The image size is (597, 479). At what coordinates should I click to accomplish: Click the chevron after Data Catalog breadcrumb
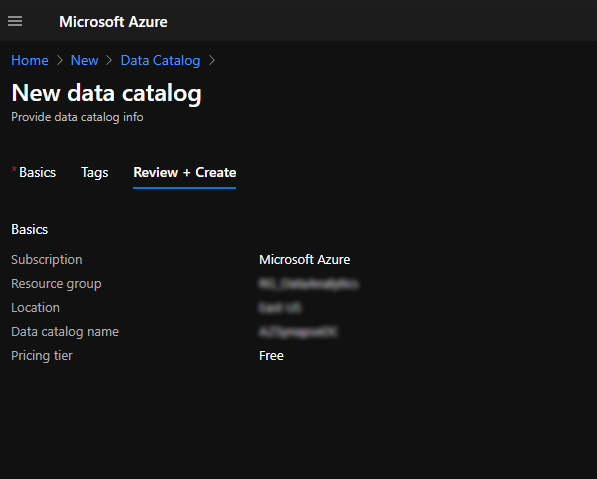click(212, 60)
